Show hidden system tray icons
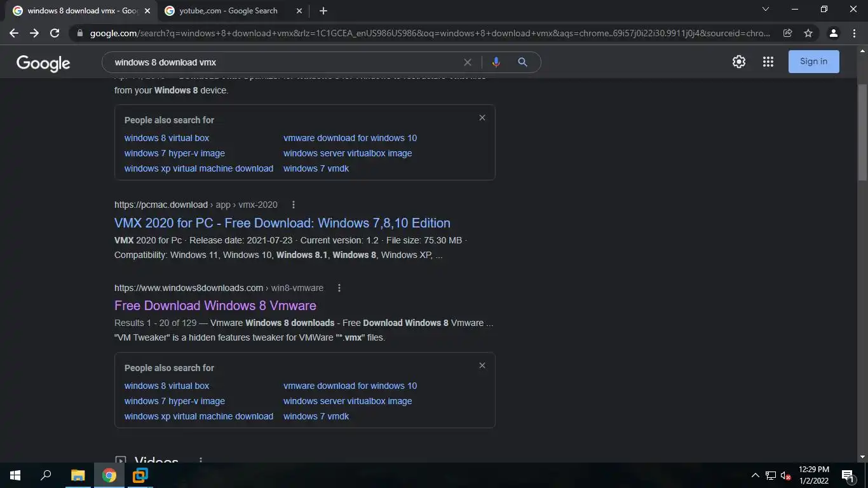Image resolution: width=868 pixels, height=488 pixels. (x=755, y=475)
